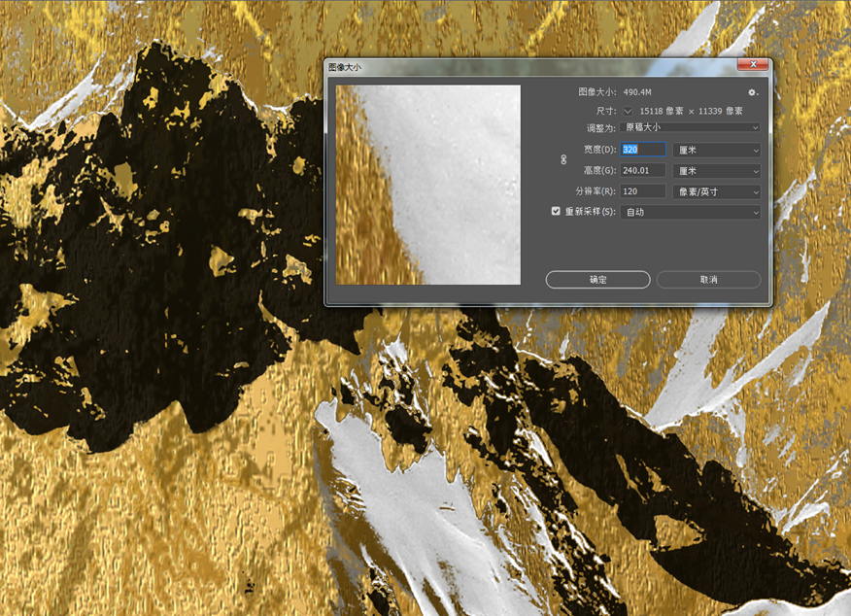
Task: Expand the dimensions unit dropdown next to 尺寸
Action: tap(628, 111)
